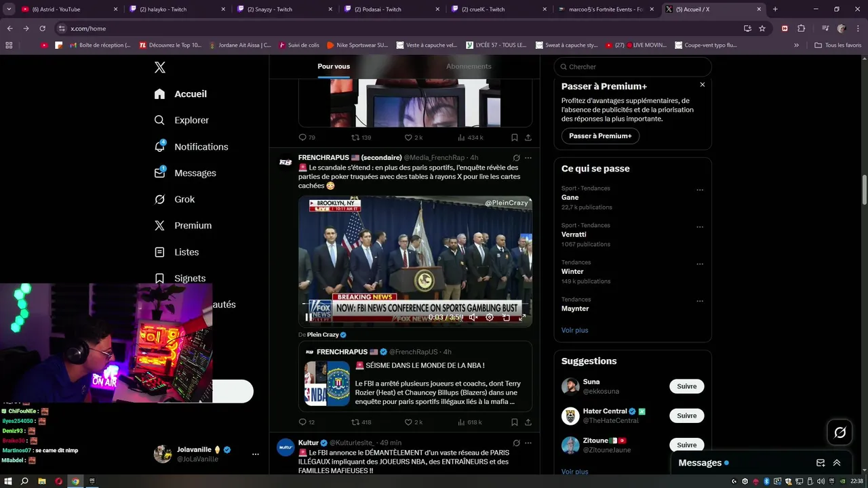868x488 pixels.
Task: Switch to the halayko - Twitch browser tab
Action: 178,9
